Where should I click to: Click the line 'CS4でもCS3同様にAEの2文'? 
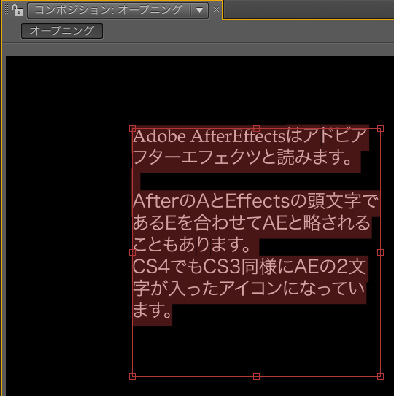tap(249, 266)
